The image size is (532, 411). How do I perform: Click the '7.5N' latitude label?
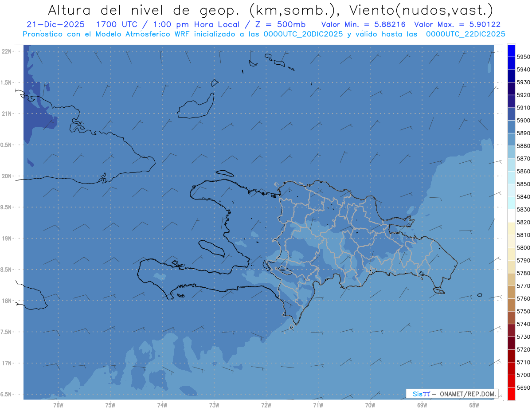tap(6, 332)
